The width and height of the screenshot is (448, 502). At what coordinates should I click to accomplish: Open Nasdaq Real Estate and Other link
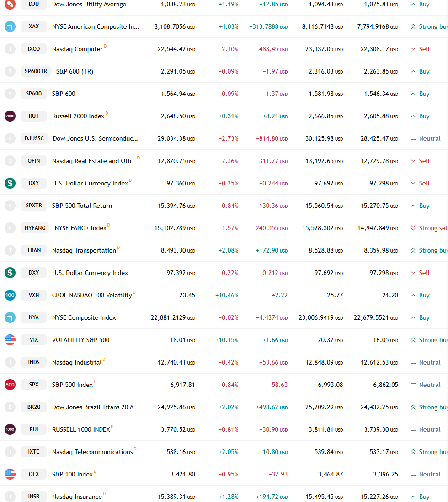[x=94, y=161]
